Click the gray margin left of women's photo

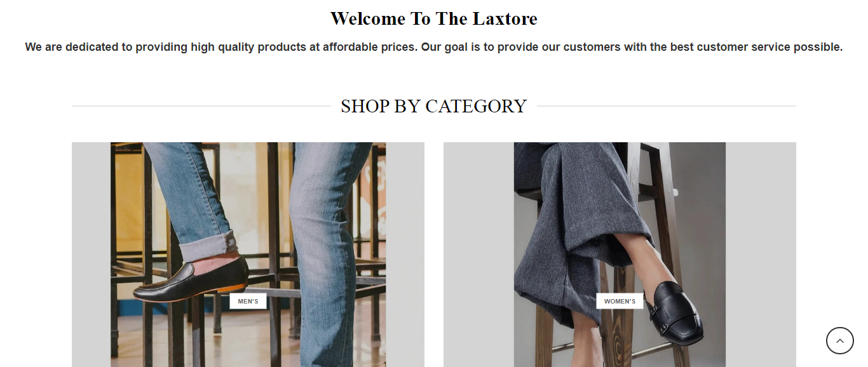478,255
